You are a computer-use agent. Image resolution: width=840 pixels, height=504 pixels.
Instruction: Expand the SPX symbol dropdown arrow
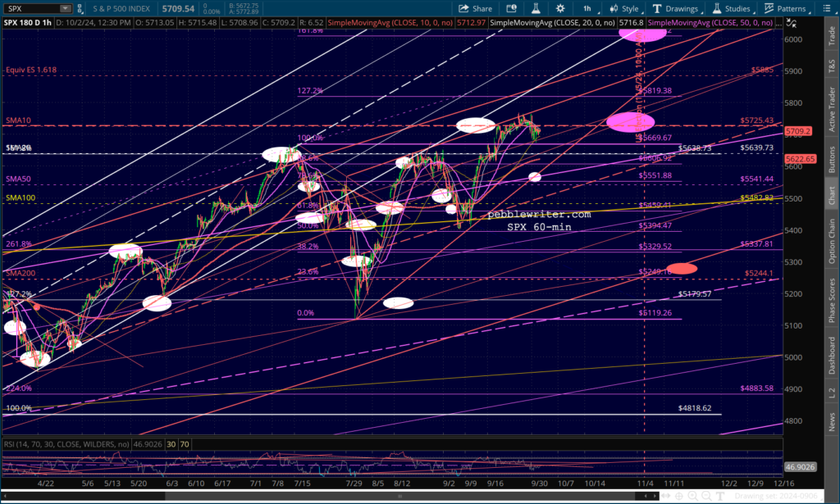pyautogui.click(x=66, y=8)
